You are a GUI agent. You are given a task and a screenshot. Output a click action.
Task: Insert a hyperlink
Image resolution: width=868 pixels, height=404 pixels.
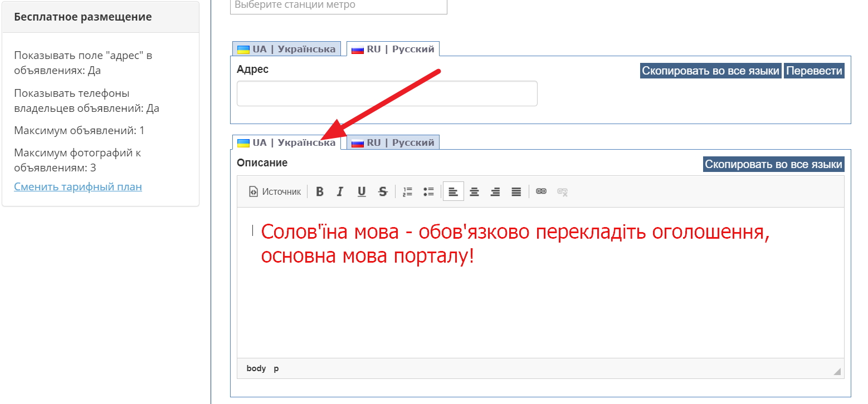[x=541, y=191]
